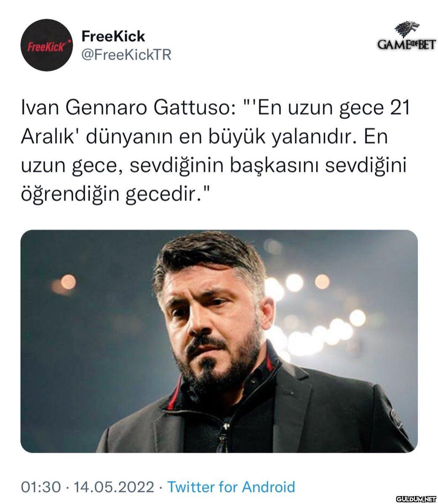Open the @FreeKickTR handle
438x504 pixels.
coord(126,55)
